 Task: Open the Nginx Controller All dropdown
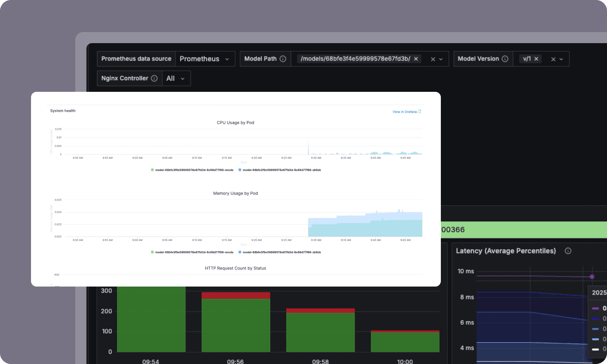coord(176,78)
